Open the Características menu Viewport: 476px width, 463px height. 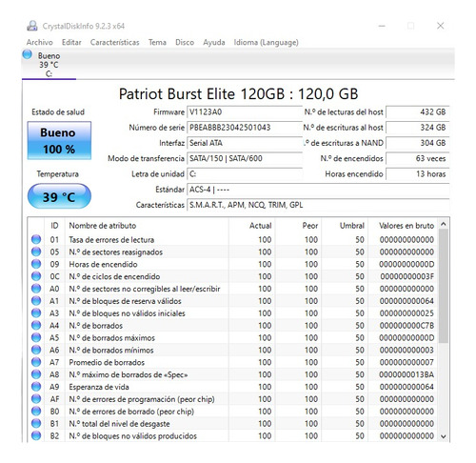tap(114, 42)
